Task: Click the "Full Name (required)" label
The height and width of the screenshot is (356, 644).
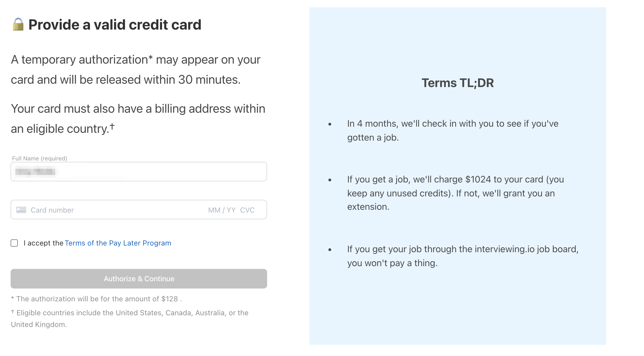Action: click(x=40, y=158)
